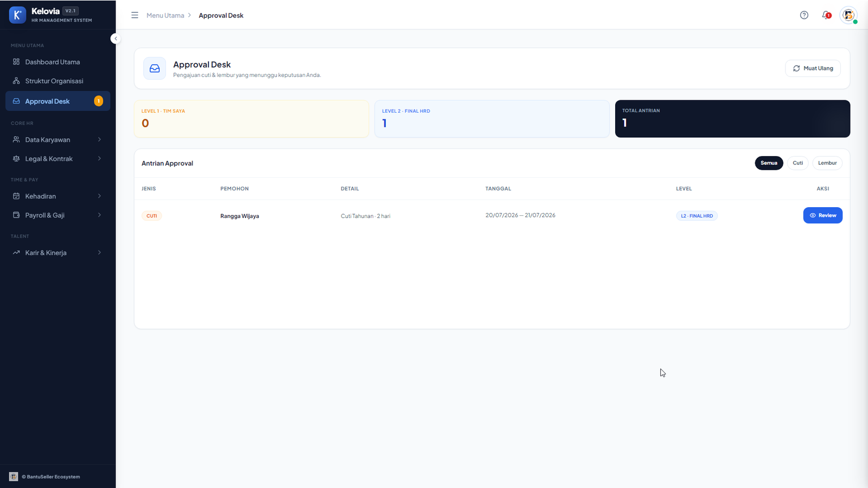The width and height of the screenshot is (868, 488).
Task: Click the Total Antrian card
Action: click(732, 119)
